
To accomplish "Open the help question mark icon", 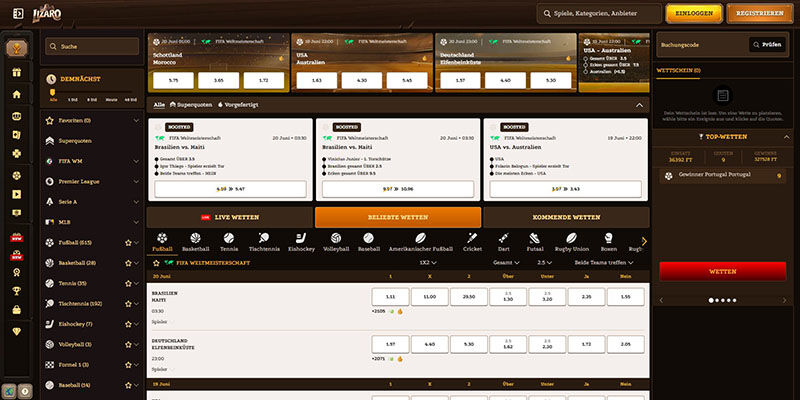I will 25,391.
